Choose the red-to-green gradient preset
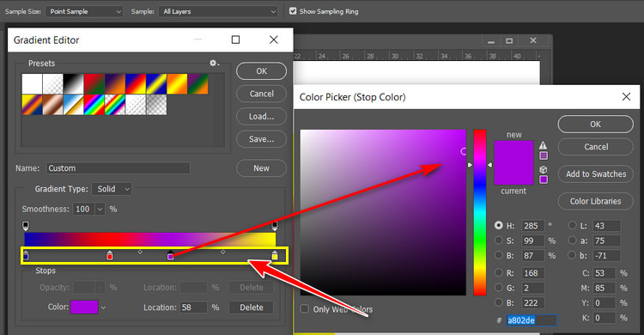The width and height of the screenshot is (644, 335). [94, 84]
